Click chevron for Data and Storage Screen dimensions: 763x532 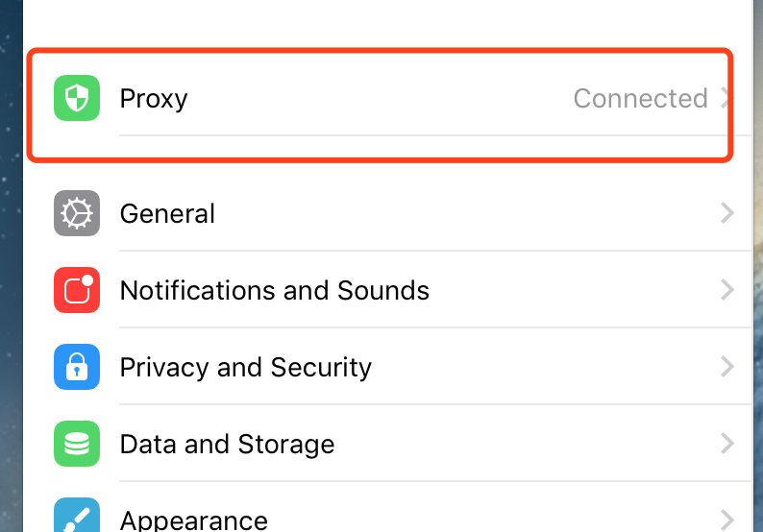[727, 444]
